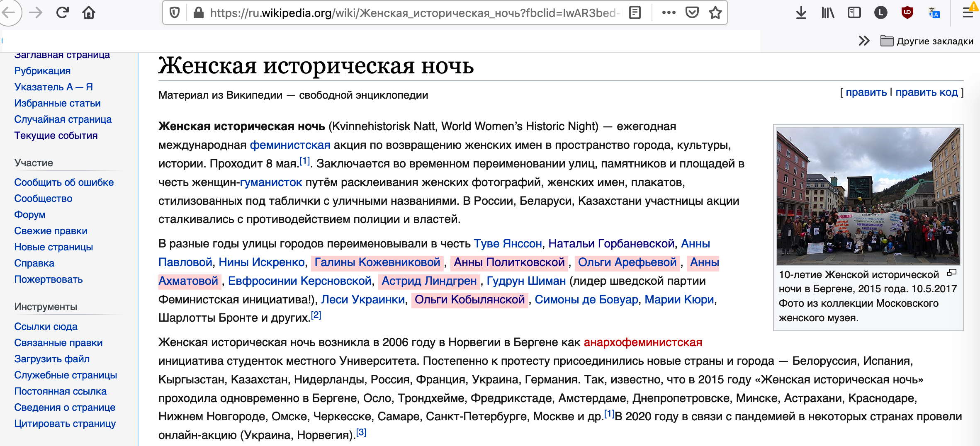Follow the гуманисток link

(x=271, y=182)
